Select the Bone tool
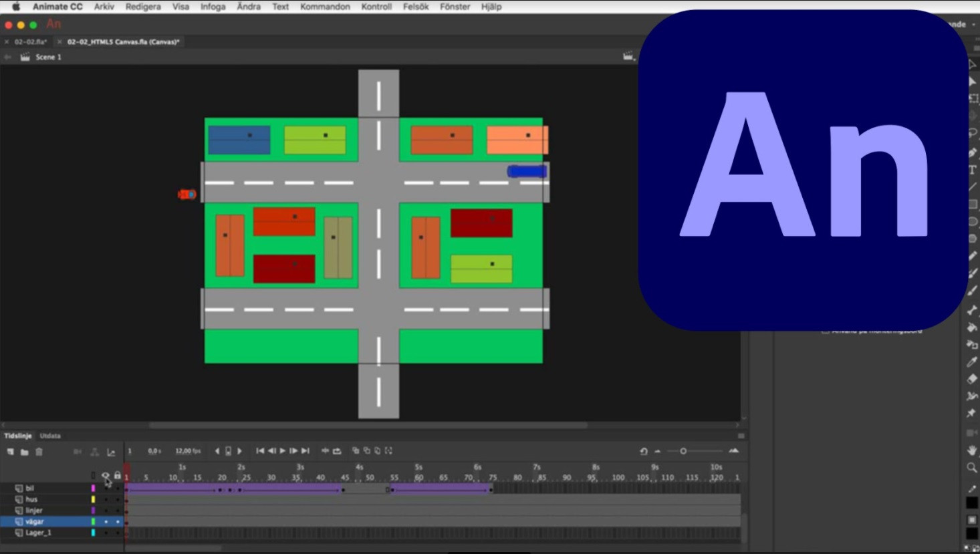The image size is (980, 554). (973, 310)
